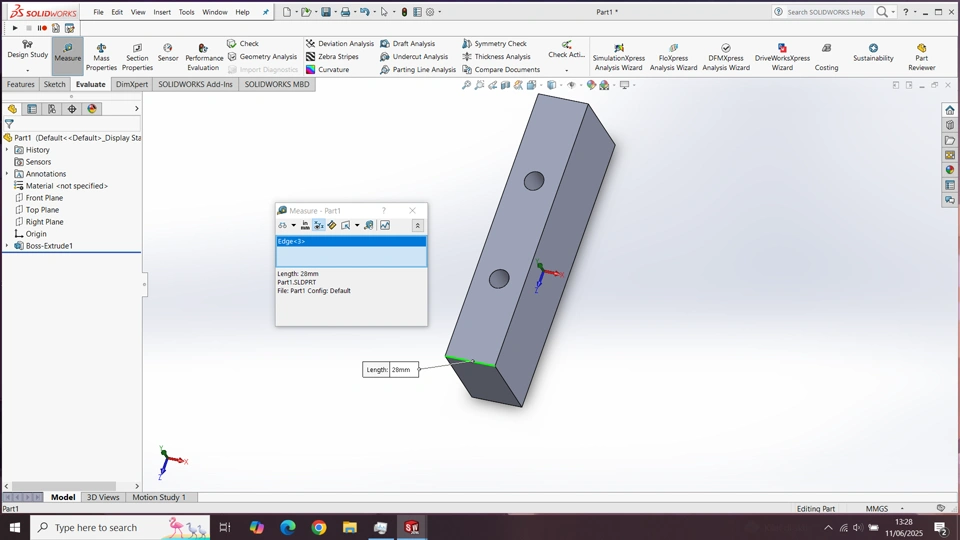
Task: Switch to the Features tab
Action: [x=20, y=84]
